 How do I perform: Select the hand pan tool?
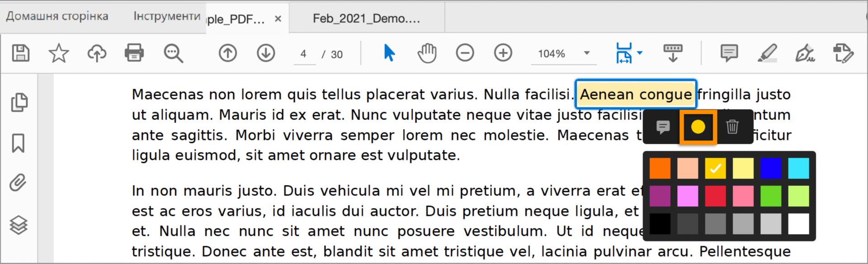click(x=427, y=53)
